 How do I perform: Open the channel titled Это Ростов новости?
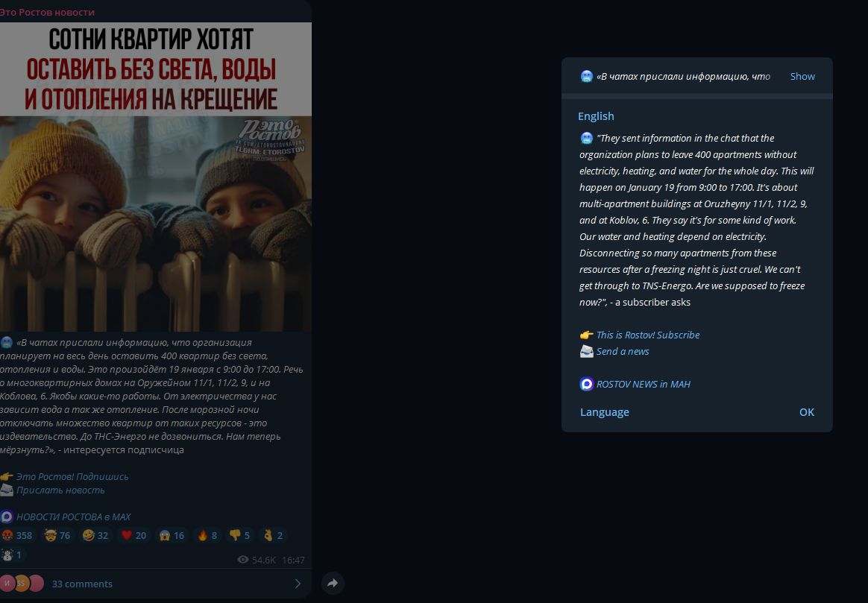[47, 11]
